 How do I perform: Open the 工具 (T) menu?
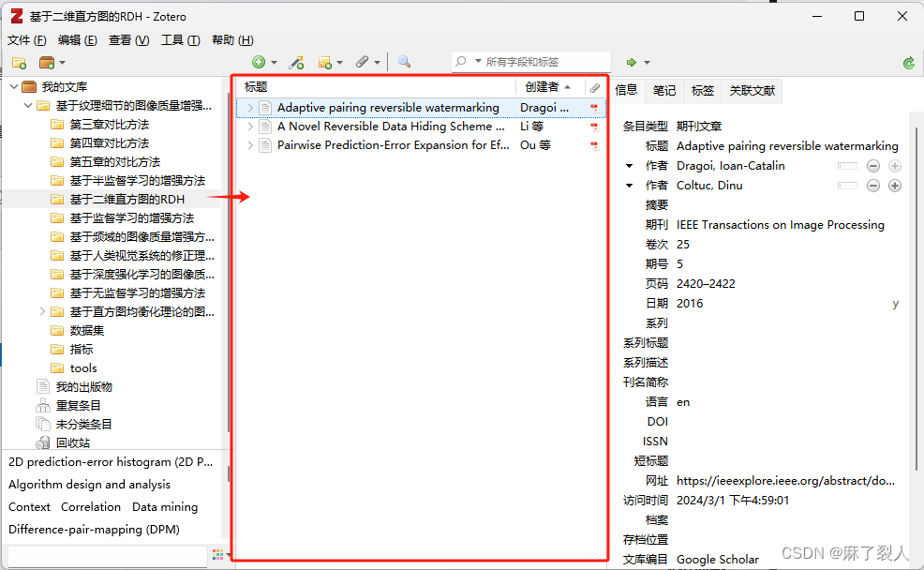(x=180, y=40)
